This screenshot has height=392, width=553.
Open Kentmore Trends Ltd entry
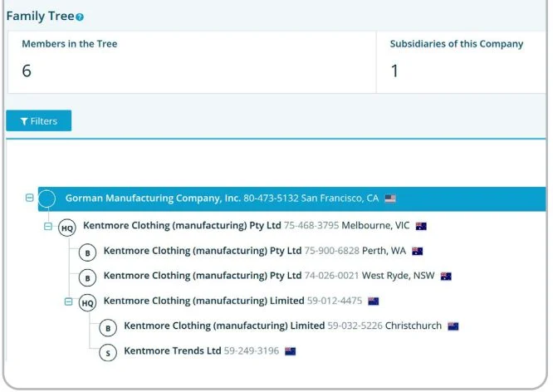(173, 350)
